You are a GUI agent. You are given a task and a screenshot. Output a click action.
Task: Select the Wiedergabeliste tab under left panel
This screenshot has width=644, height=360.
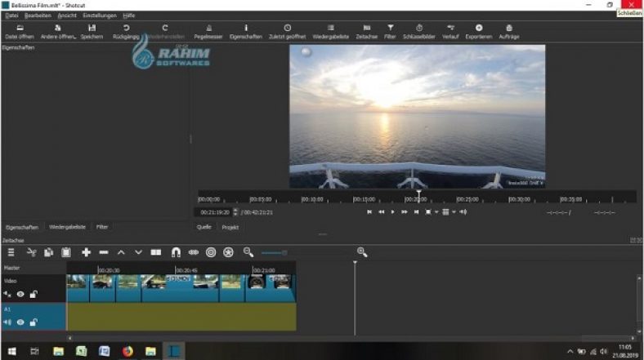[67, 227]
